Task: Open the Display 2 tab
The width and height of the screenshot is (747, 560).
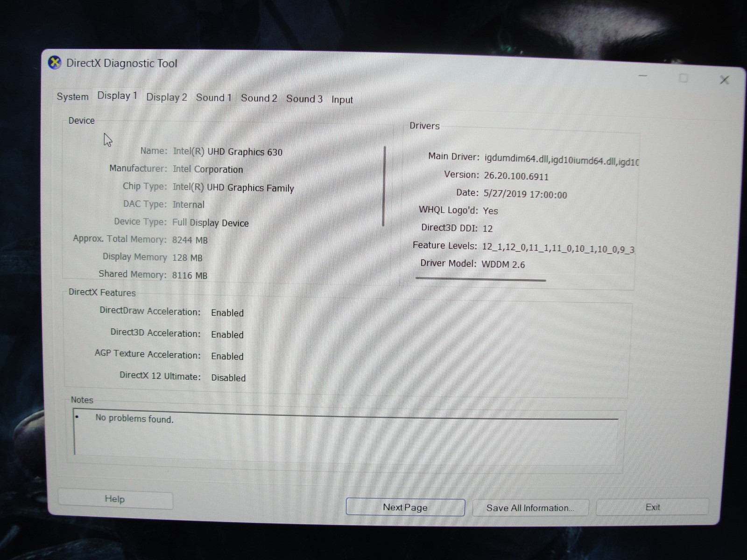Action: 167,97
